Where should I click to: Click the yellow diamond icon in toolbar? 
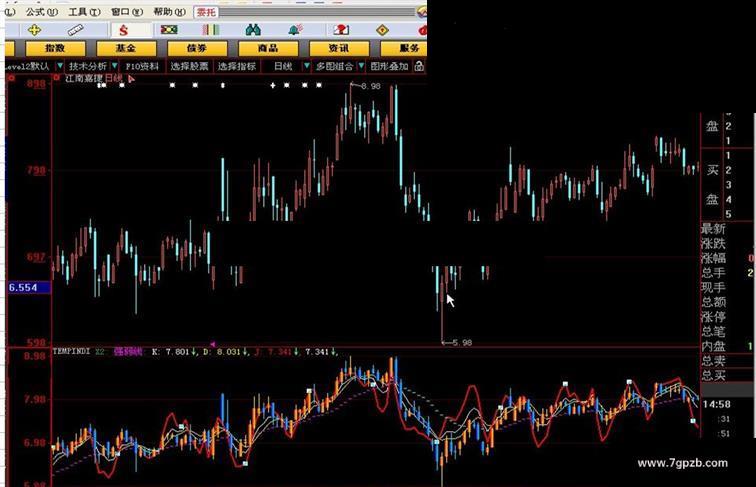tap(382, 30)
